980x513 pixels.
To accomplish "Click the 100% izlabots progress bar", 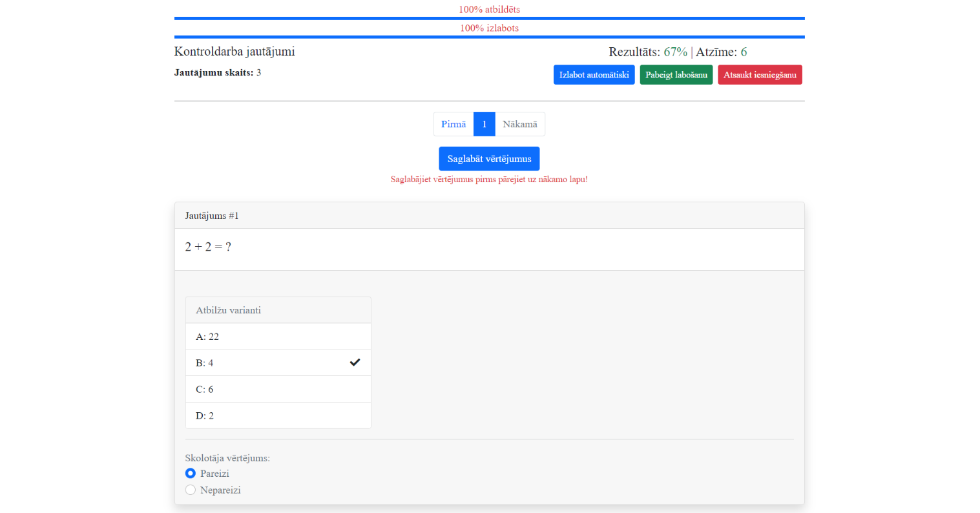I will click(x=489, y=37).
